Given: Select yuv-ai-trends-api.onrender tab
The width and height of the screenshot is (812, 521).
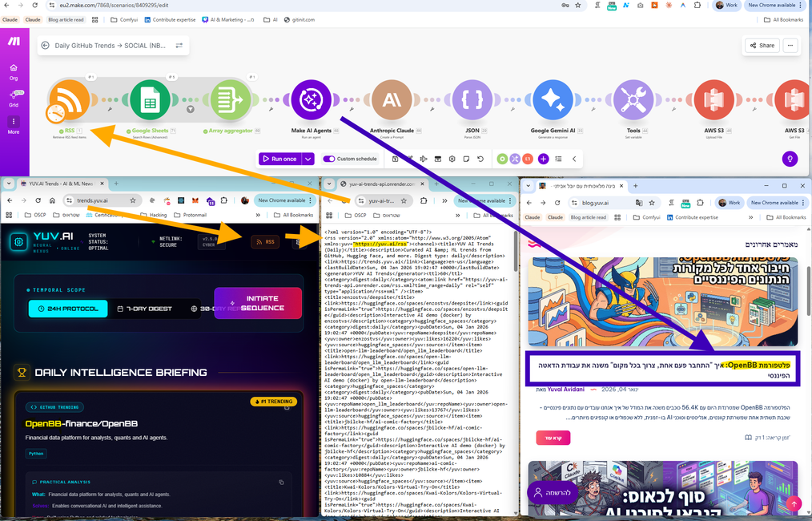Looking at the screenshot, I should tap(382, 184).
